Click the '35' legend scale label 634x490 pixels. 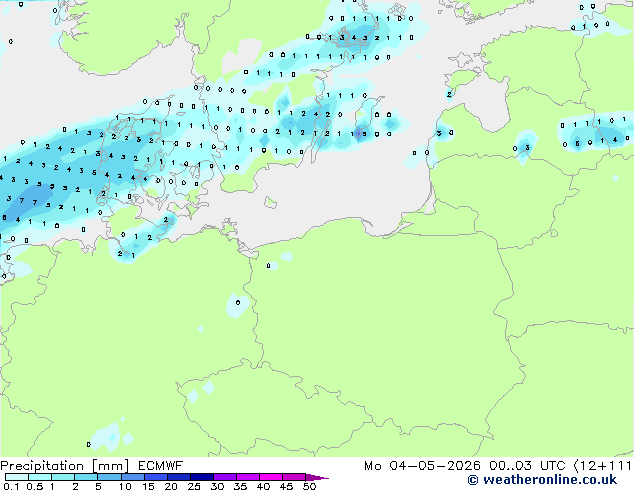click(240, 486)
